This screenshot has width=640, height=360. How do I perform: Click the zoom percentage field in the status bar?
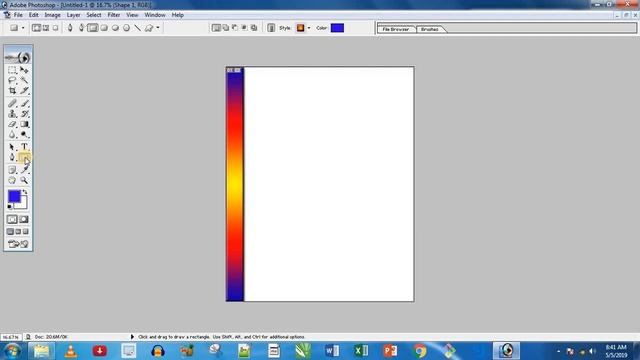[x=11, y=337]
